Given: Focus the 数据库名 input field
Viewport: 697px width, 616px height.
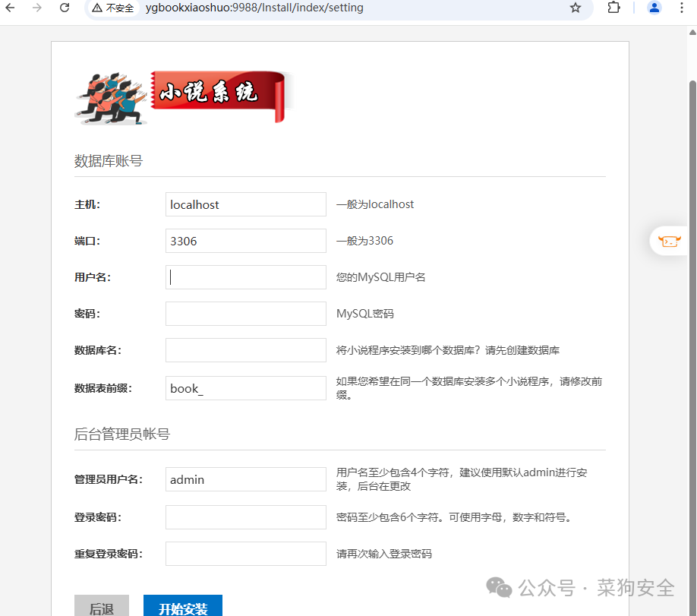Looking at the screenshot, I should coord(246,350).
